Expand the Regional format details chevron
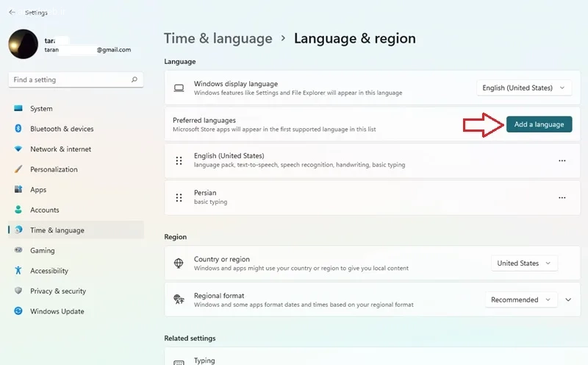Screen dimensions: 588x365 568,300
